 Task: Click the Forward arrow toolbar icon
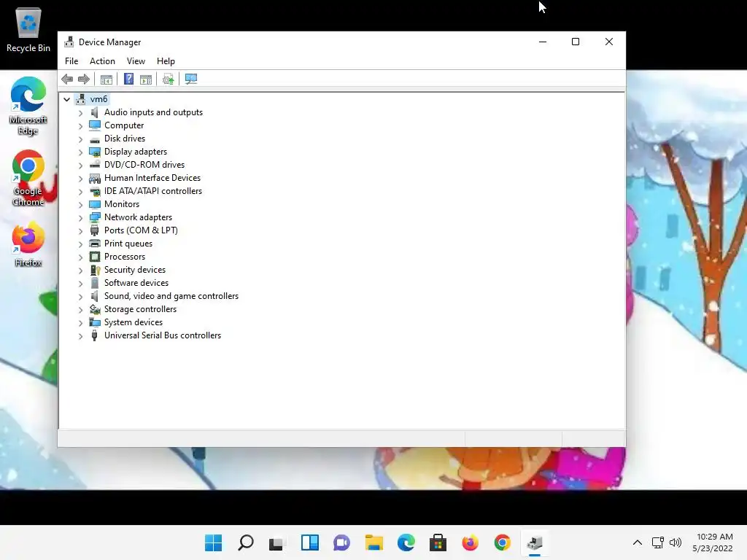(84, 79)
